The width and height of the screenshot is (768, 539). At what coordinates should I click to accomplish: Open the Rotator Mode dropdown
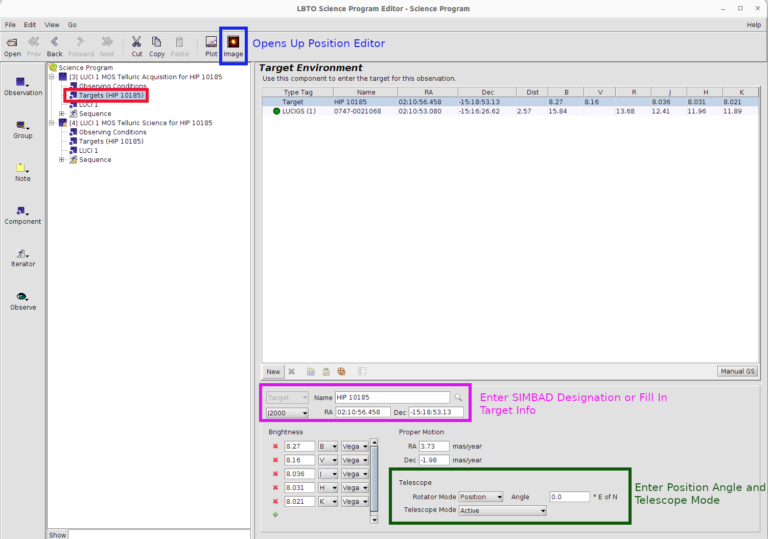click(480, 496)
